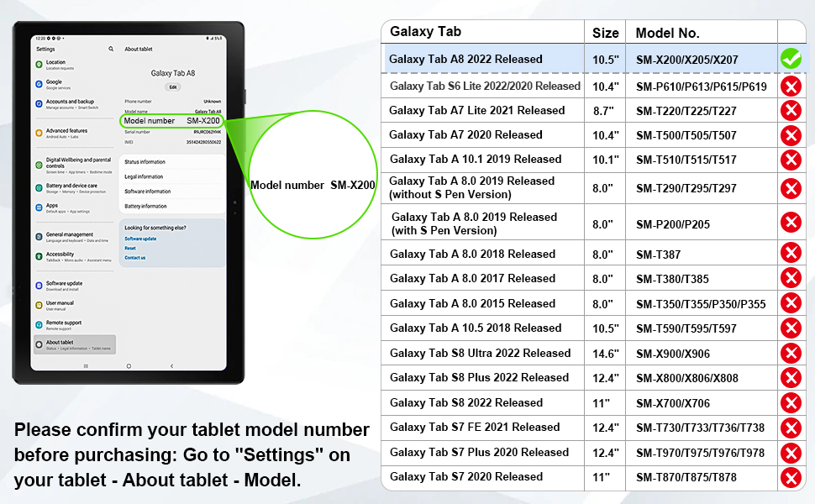815x504 pixels.
Task: Click the red X for Galaxy Tab A7 Lite
Action: 791,110
